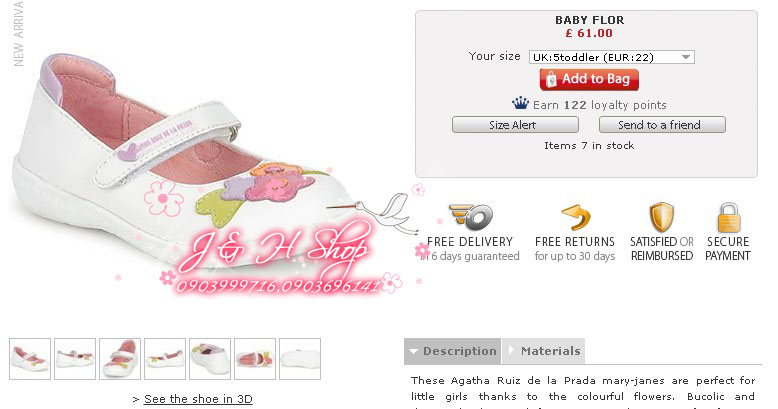Select the shoe sole thumbnail
Viewport: 778px width, 409px height.
300,359
